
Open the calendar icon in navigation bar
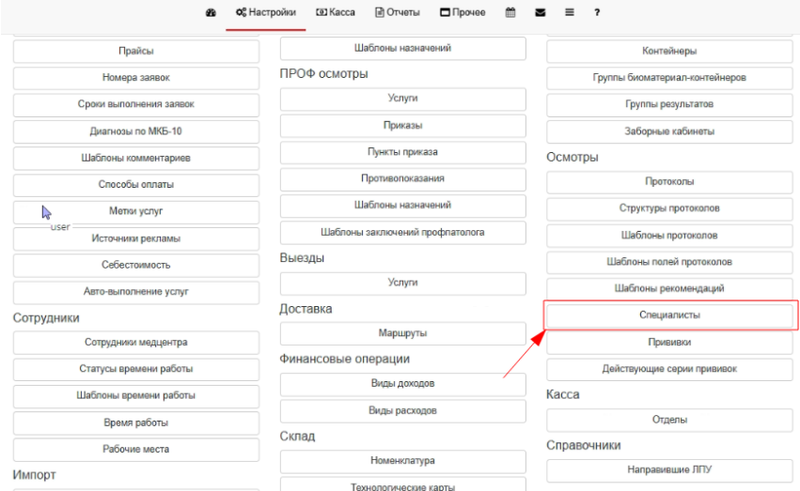click(x=510, y=13)
